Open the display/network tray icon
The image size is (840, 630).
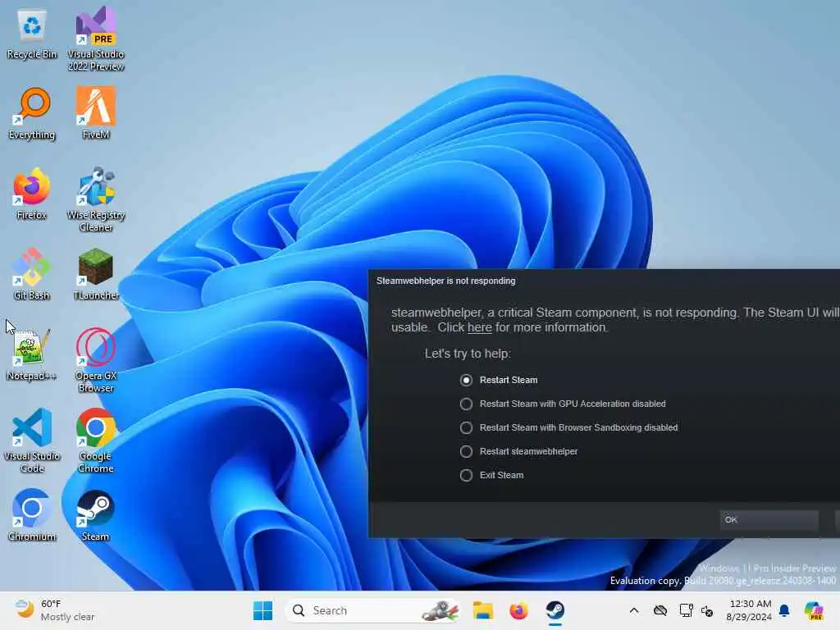click(686, 610)
